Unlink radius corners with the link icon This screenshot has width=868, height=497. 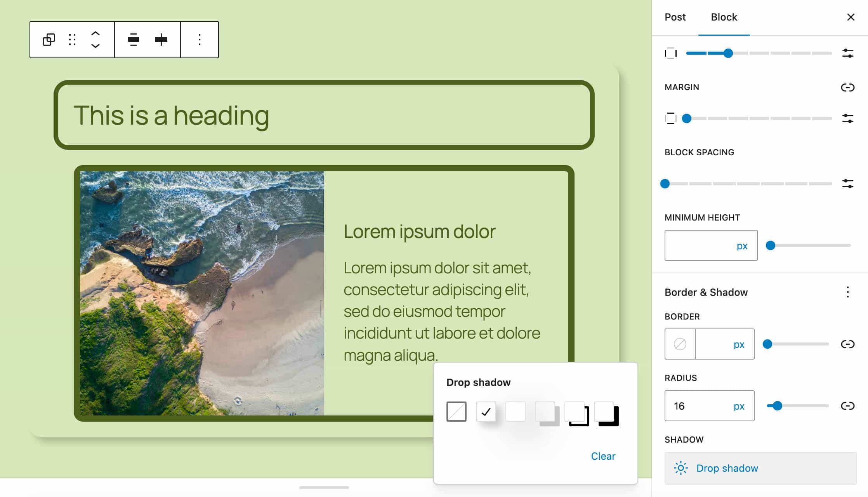847,406
